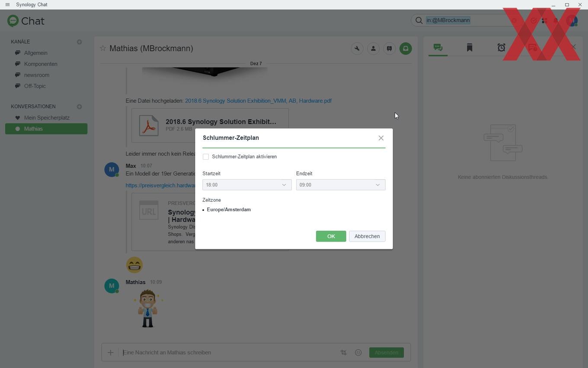Screen dimensions: 588x368
Task: Open Mein Speicherplatz conversation
Action: [47, 118]
